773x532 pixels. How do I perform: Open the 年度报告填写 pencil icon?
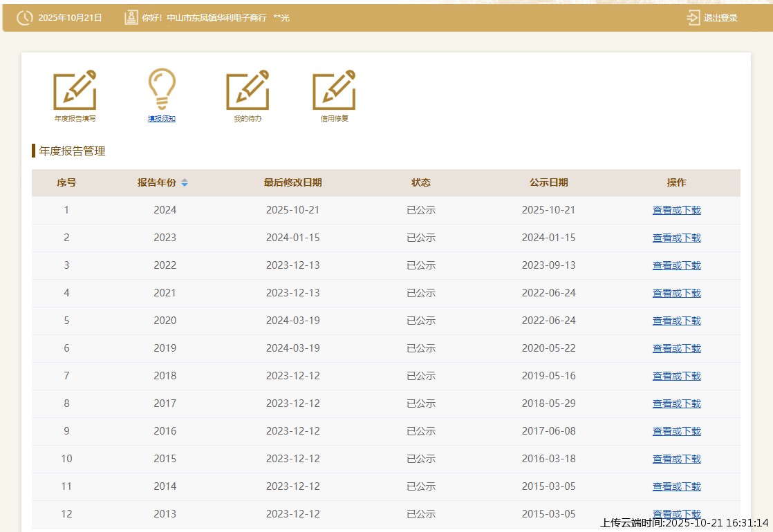[75, 91]
